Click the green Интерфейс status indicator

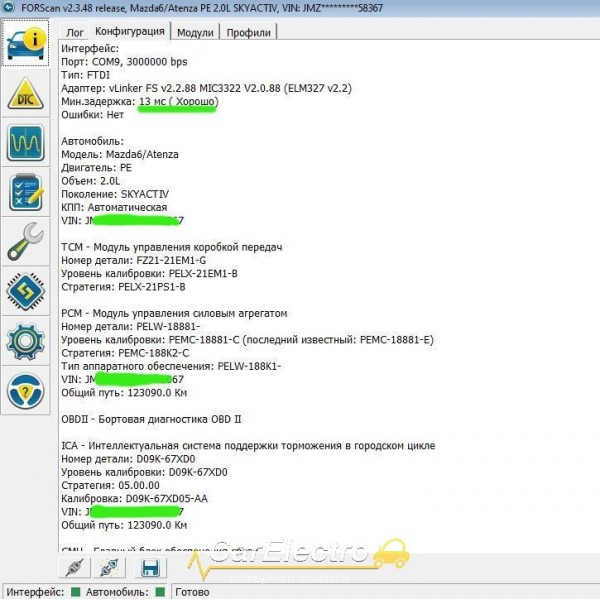[72, 591]
